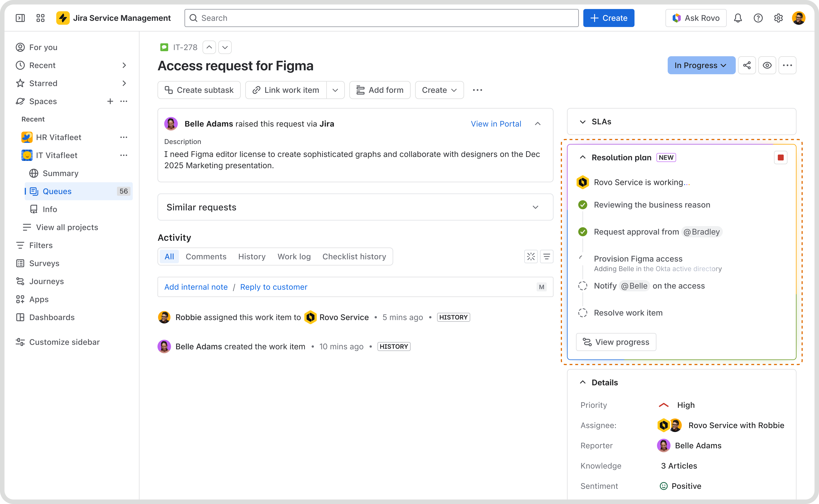819x504 pixels.
Task: Open settings gear icon
Action: point(778,18)
